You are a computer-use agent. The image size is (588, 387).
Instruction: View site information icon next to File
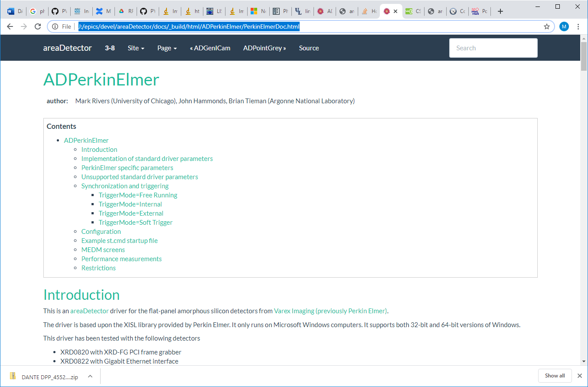[x=55, y=26]
